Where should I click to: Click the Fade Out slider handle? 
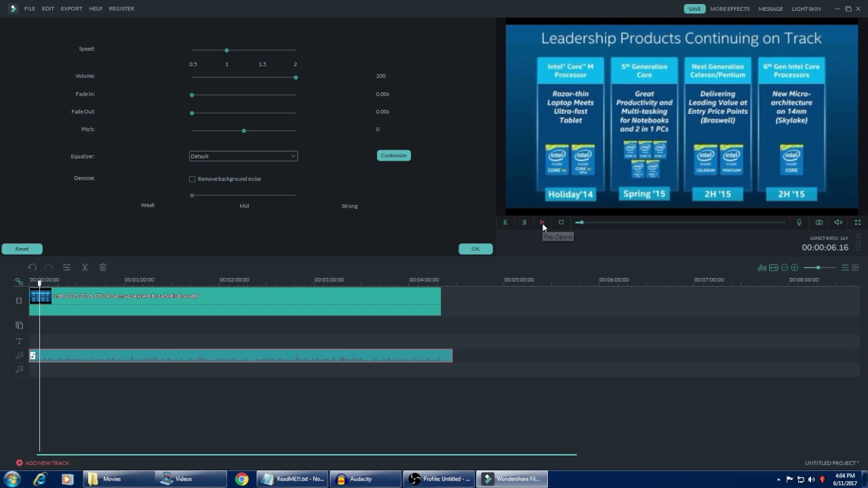(x=192, y=113)
